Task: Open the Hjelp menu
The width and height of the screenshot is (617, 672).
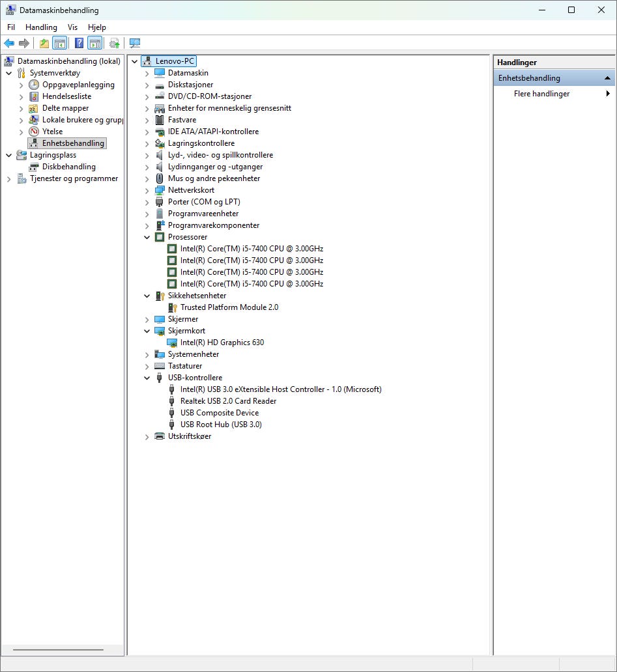Action: [97, 27]
